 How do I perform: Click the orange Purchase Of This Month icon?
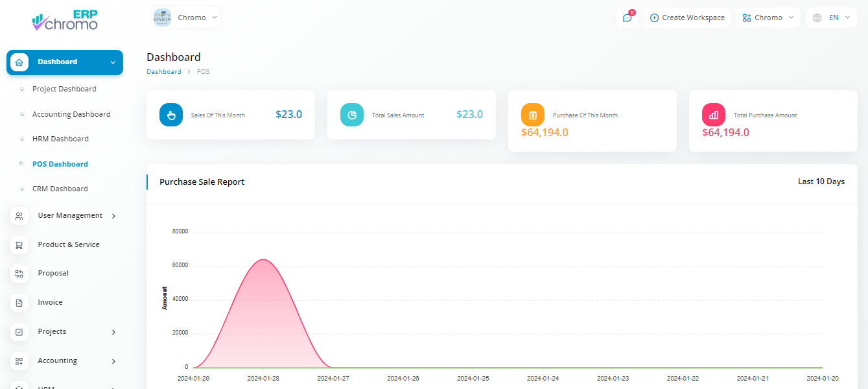tap(533, 115)
